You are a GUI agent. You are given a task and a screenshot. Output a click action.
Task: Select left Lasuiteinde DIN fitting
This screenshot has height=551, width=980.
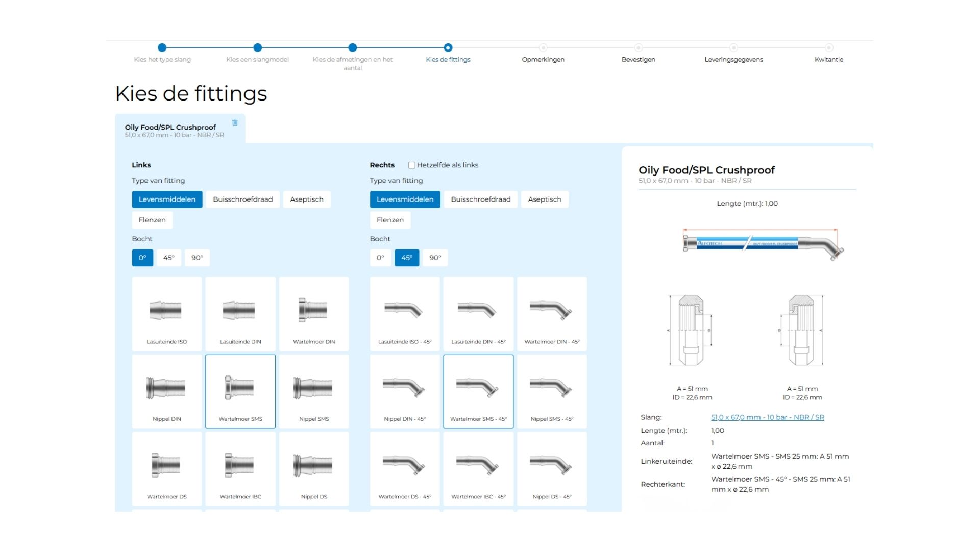[240, 314]
